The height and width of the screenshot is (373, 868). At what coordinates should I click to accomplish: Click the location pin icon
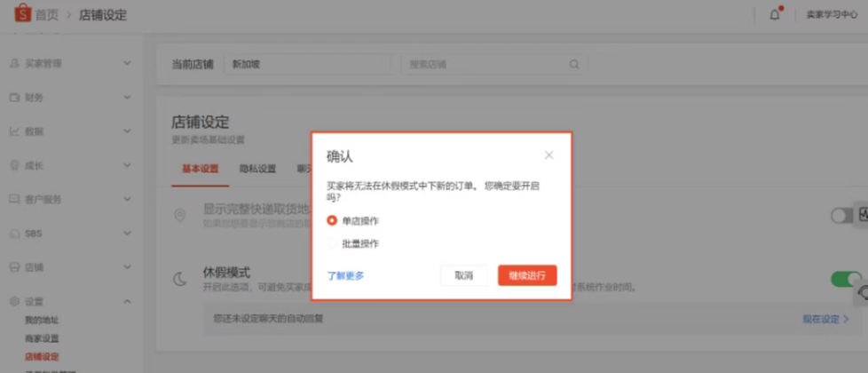click(x=180, y=215)
